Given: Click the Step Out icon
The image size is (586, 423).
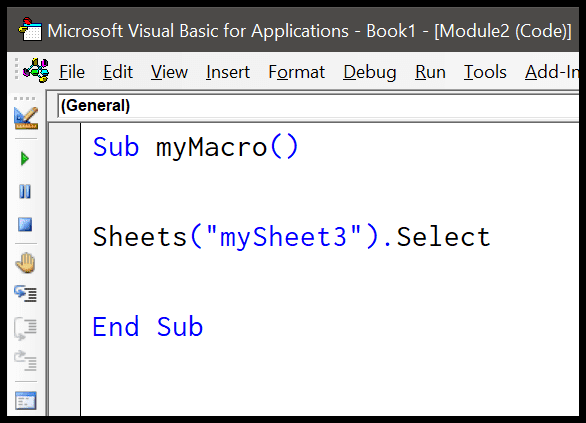Looking at the screenshot, I should pos(25,361).
